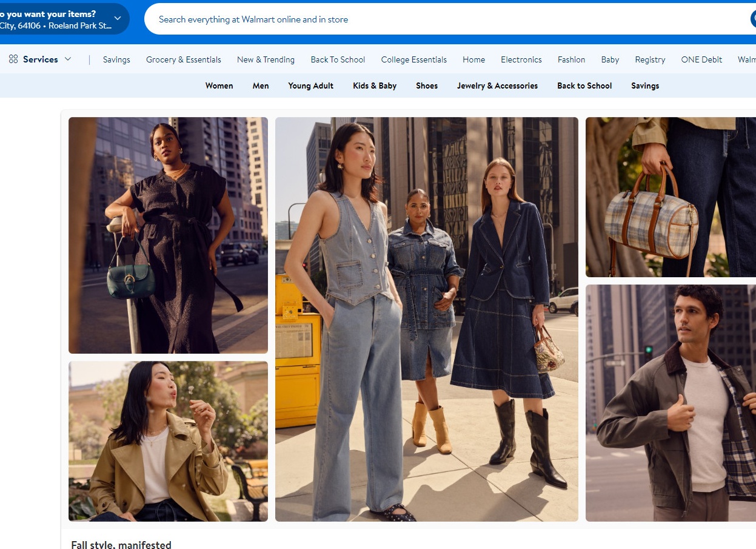The width and height of the screenshot is (756, 549).
Task: Open the Electronics department link
Action: coord(521,59)
